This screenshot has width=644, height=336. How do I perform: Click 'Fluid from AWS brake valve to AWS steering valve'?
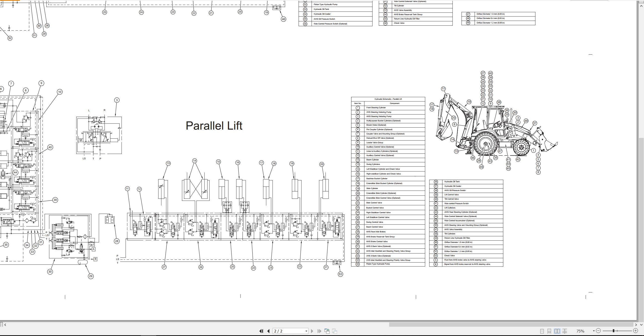(465, 260)
